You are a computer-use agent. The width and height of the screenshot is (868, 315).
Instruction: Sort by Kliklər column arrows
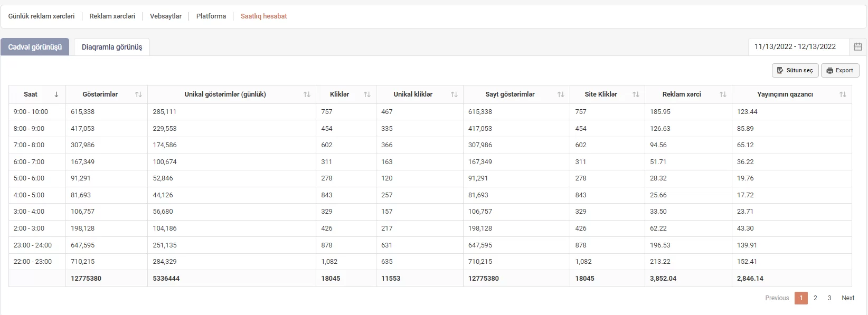point(367,94)
